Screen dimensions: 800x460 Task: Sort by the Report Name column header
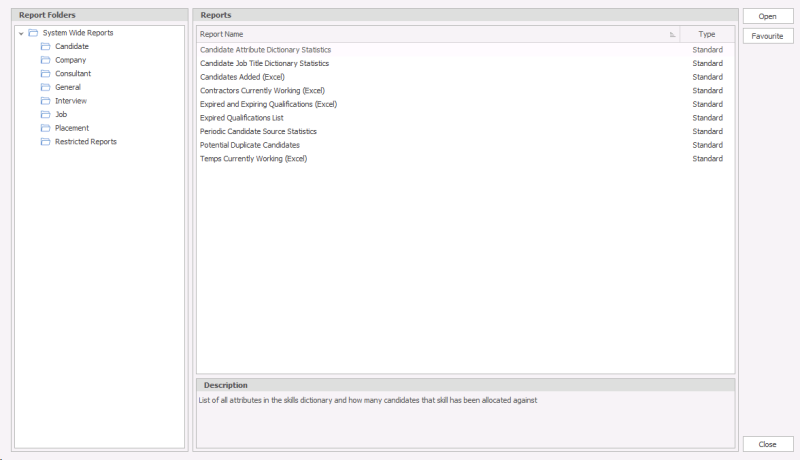(430, 34)
